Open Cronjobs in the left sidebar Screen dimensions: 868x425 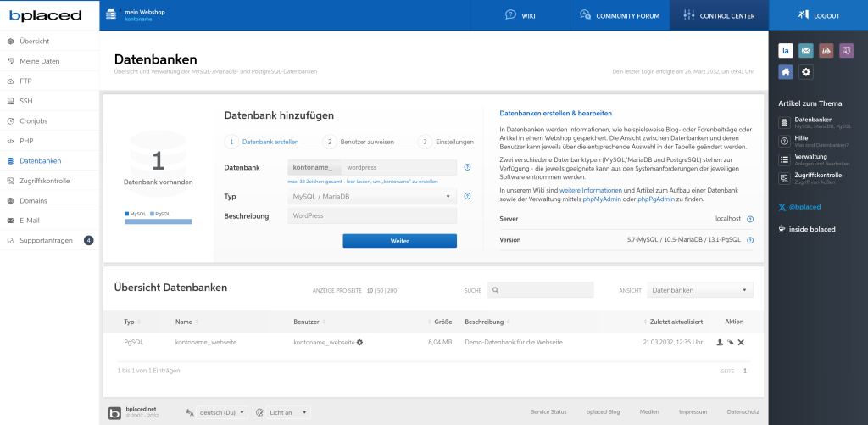point(34,121)
